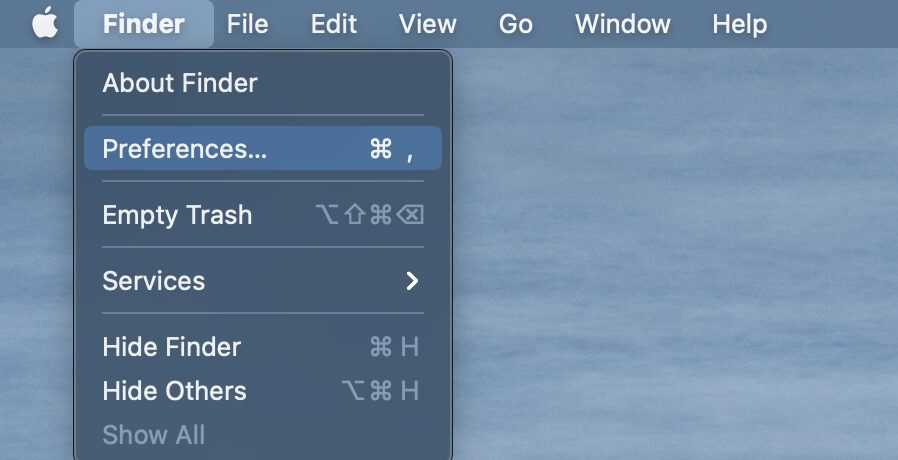The height and width of the screenshot is (460, 898).
Task: Click the ⌥⌘H shortcut beside Hide Others
Action: point(380,391)
